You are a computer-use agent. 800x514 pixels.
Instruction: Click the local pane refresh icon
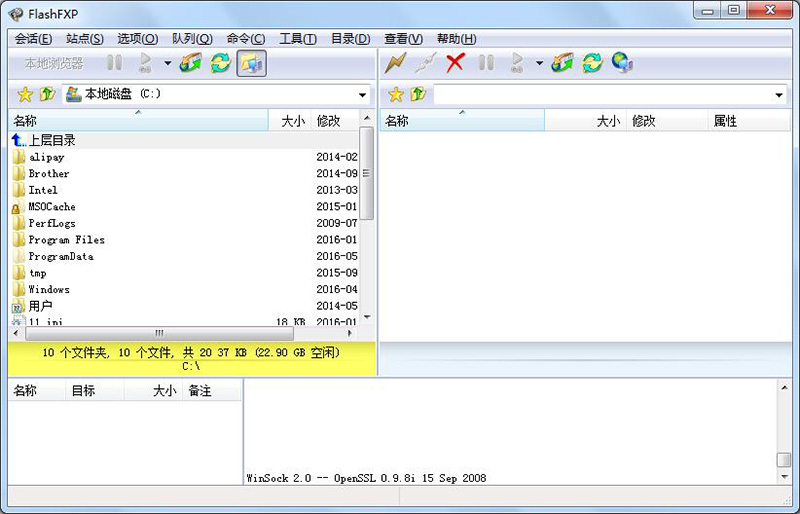click(x=220, y=63)
